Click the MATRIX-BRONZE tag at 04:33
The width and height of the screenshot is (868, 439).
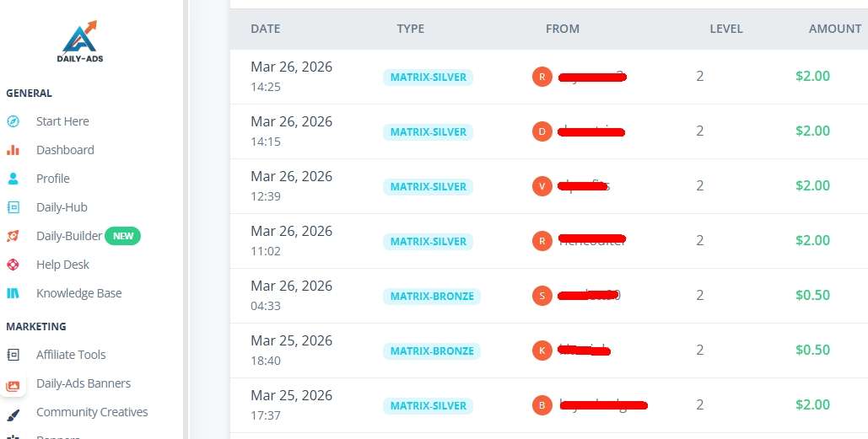432,296
